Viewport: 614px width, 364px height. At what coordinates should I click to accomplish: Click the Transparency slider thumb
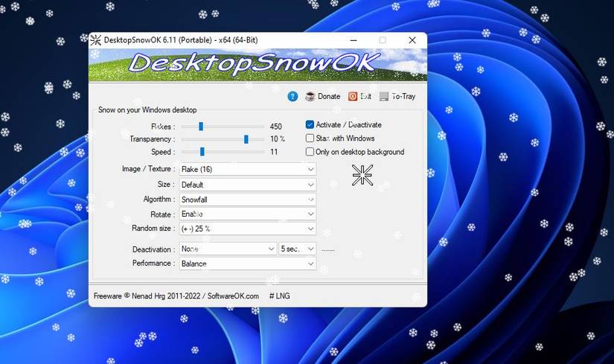(246, 139)
